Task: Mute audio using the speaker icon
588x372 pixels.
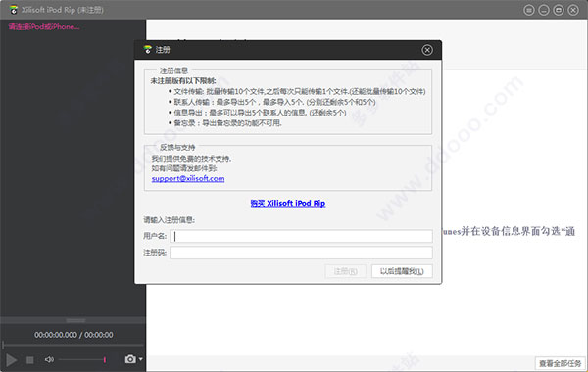Action: [49, 359]
